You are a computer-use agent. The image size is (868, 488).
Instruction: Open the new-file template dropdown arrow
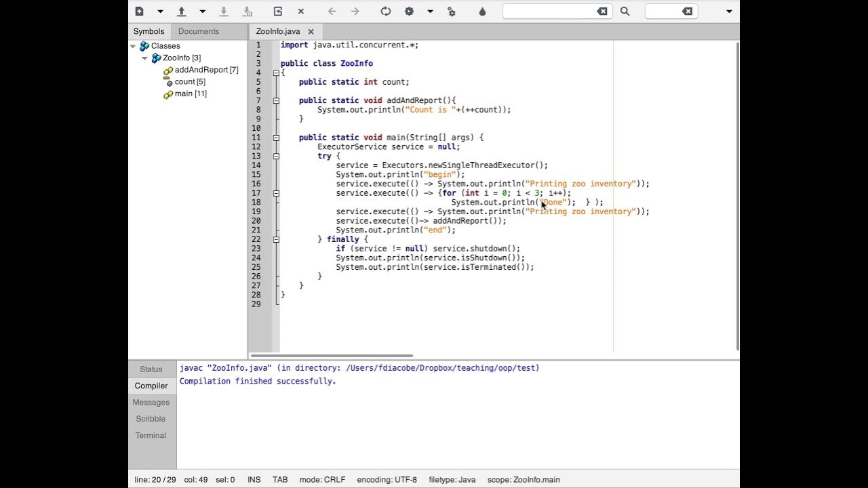pyautogui.click(x=160, y=12)
